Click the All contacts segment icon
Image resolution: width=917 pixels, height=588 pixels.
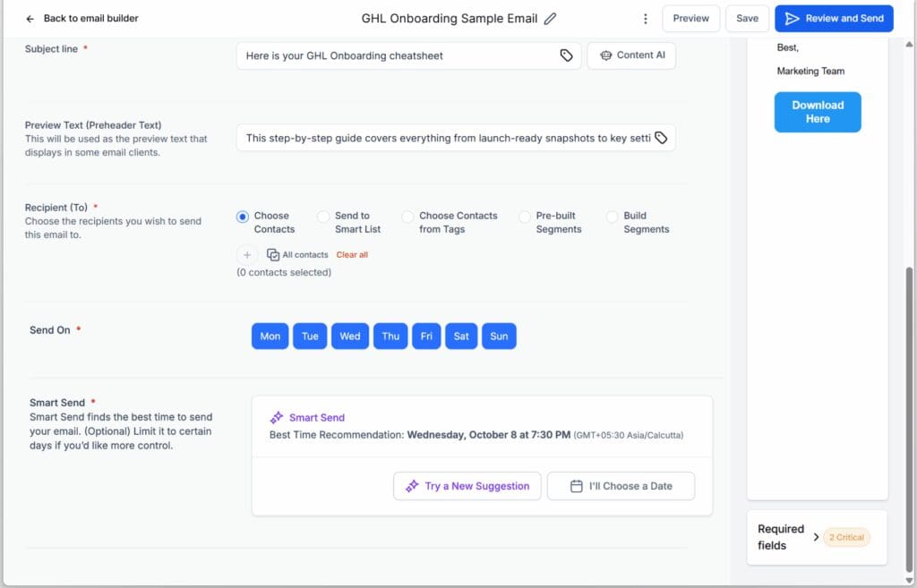click(x=272, y=255)
